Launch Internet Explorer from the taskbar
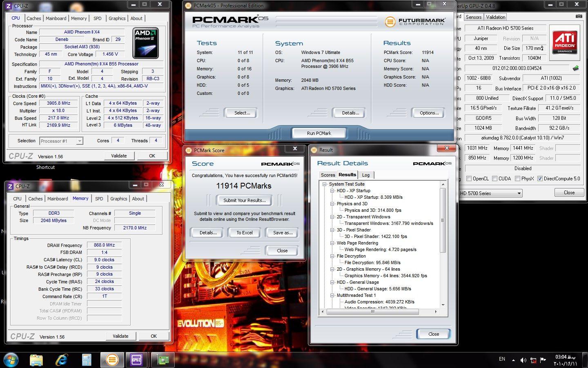588x368 pixels. pyautogui.click(x=62, y=360)
